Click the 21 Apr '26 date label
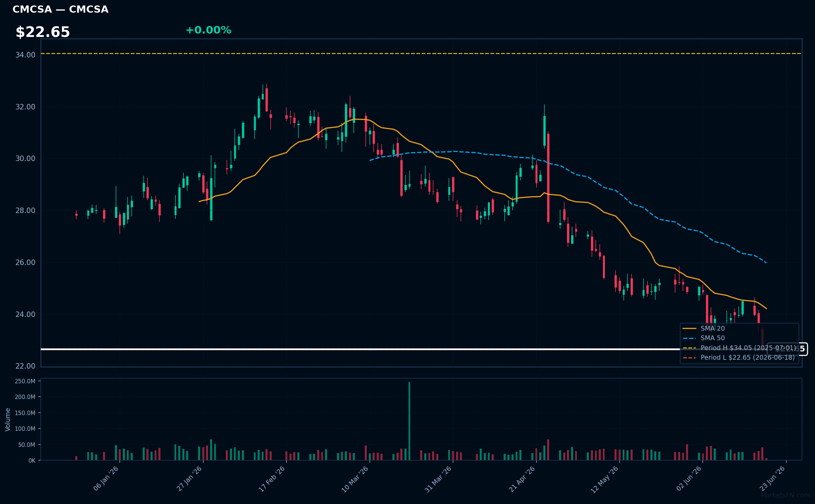The height and width of the screenshot is (504, 815). 522,479
